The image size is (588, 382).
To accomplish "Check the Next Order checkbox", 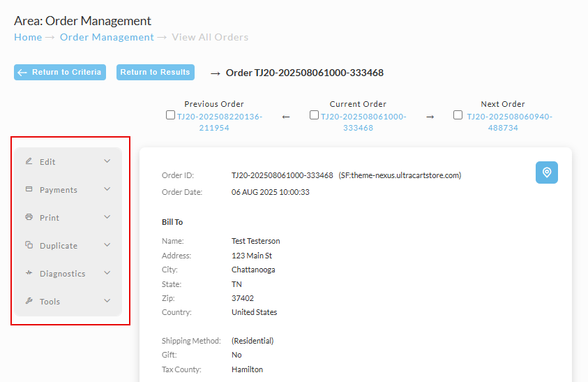I will pos(458,115).
